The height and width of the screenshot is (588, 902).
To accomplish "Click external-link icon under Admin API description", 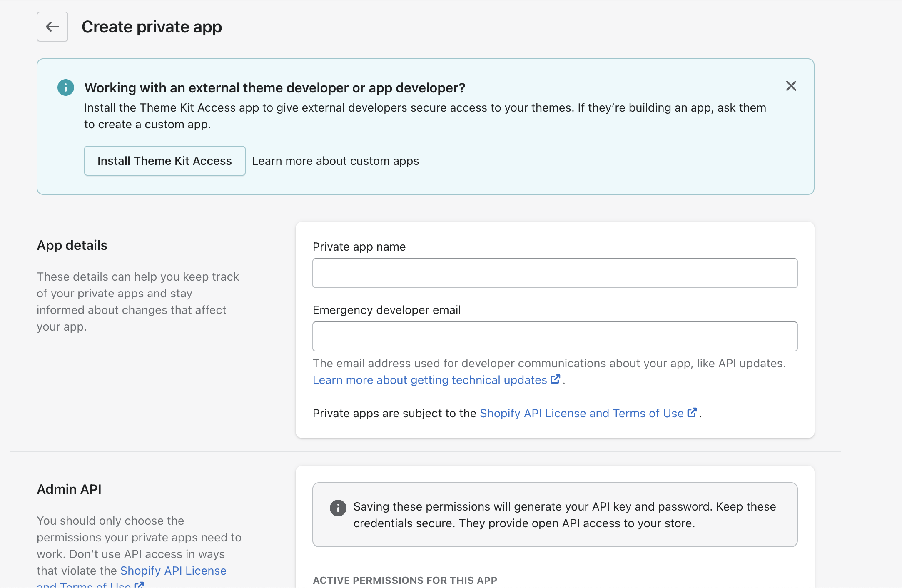I will click(139, 585).
